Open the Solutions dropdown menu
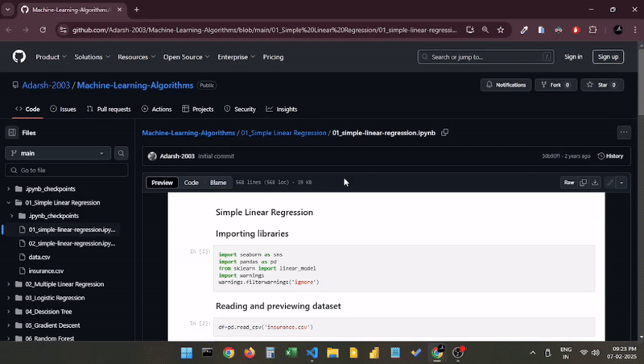This screenshot has width=644, height=364. pyautogui.click(x=92, y=57)
